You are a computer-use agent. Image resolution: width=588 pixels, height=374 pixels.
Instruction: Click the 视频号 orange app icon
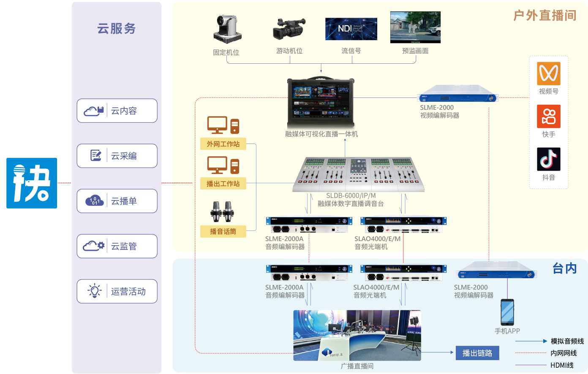548,74
